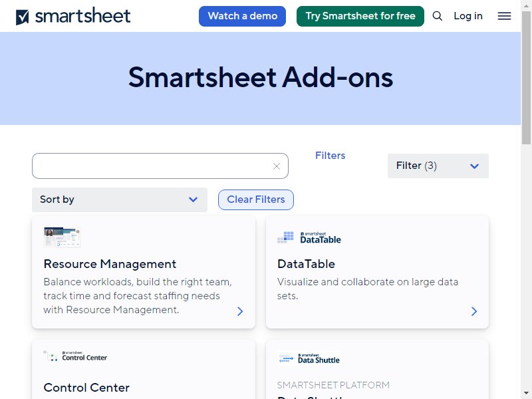Open DataTable card arrow
The height and width of the screenshot is (399, 532).
(x=474, y=311)
